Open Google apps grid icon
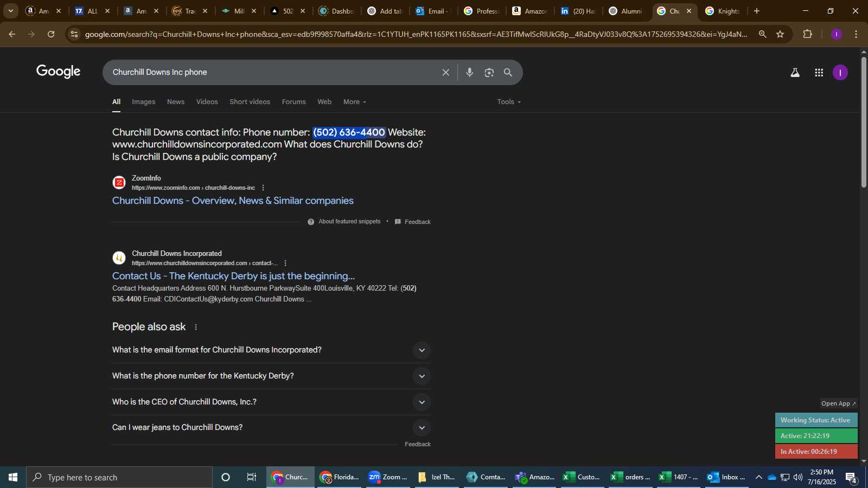This screenshot has height=488, width=868. (819, 72)
